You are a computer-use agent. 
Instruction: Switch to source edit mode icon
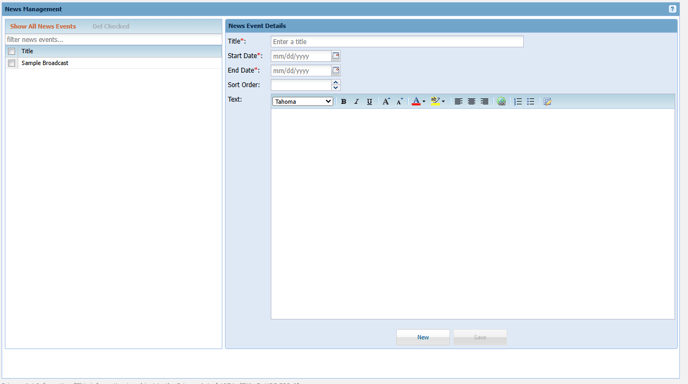[x=547, y=101]
